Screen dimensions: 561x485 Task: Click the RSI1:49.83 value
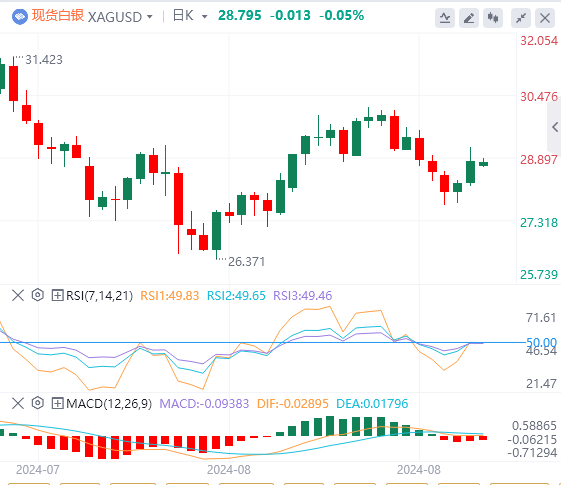click(x=170, y=296)
